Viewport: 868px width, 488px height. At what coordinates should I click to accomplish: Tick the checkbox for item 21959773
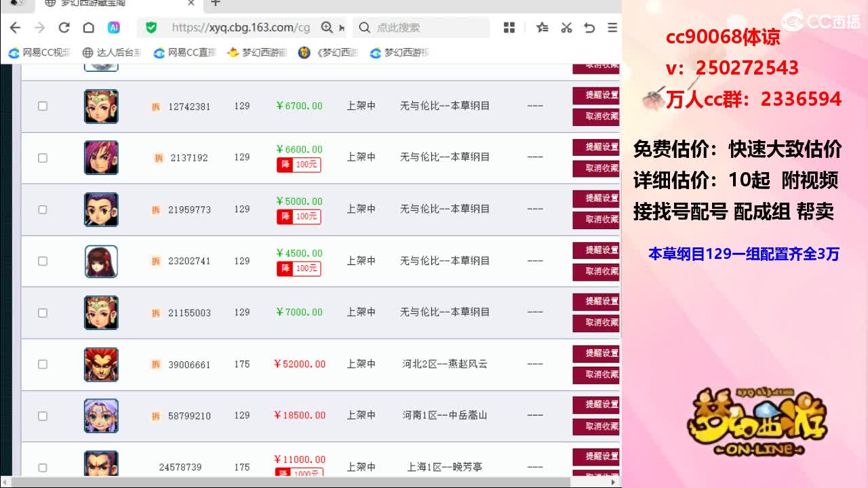pos(43,209)
